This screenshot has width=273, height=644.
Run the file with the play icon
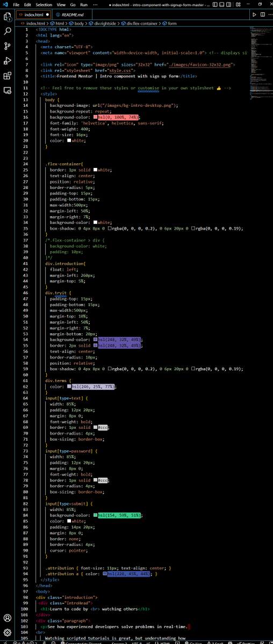pyautogui.click(x=254, y=14)
